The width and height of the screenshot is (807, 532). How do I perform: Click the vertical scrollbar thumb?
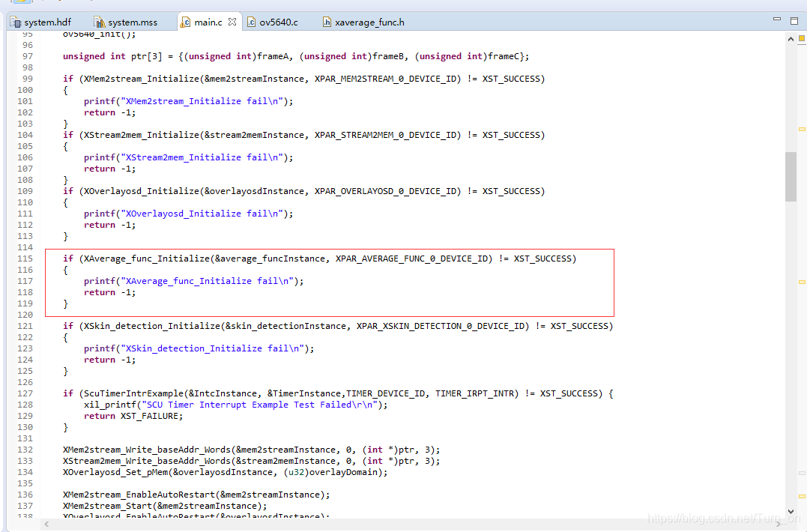click(x=791, y=177)
